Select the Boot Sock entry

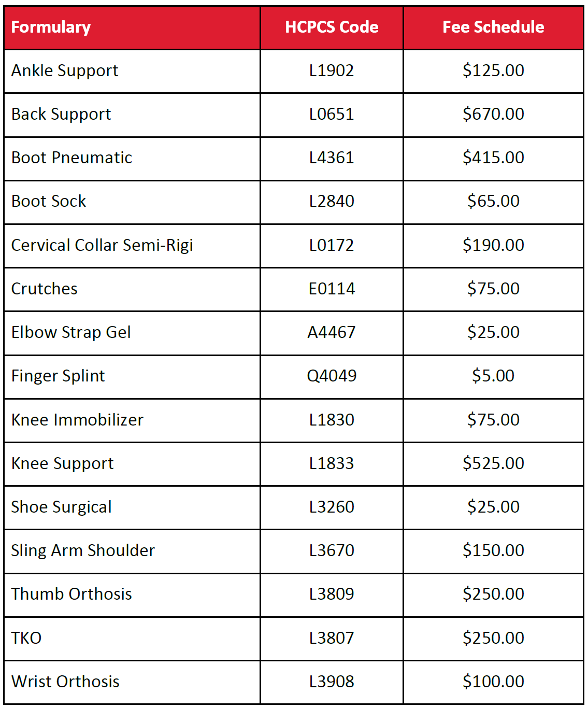coord(49,201)
